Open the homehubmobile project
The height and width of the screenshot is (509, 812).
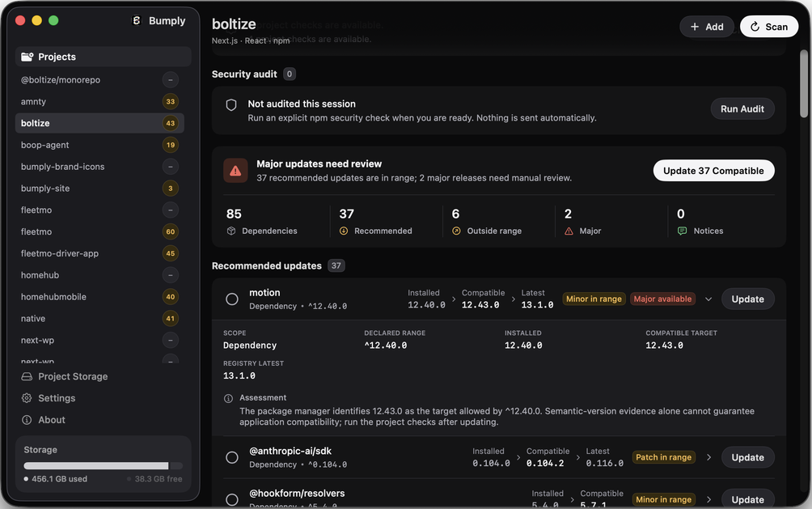pyautogui.click(x=99, y=297)
